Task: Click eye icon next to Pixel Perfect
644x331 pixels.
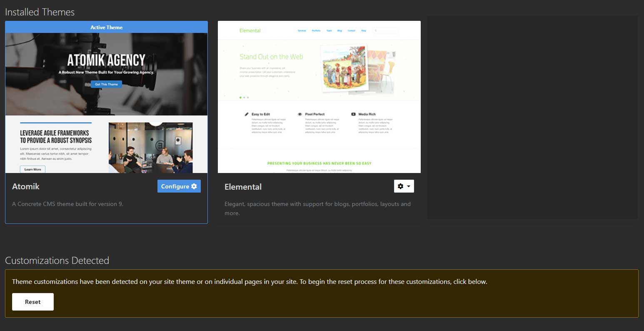Action: (x=300, y=114)
